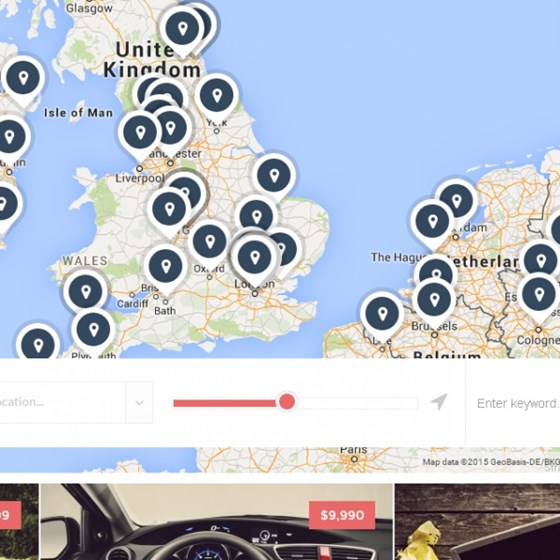Select the pin just above Bath
This screenshot has height=560, width=560.
tap(166, 267)
